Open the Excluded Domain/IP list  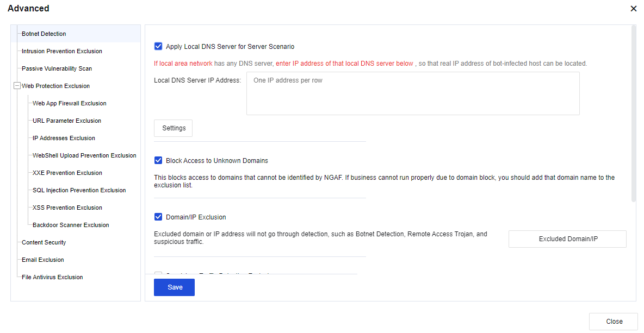click(567, 239)
